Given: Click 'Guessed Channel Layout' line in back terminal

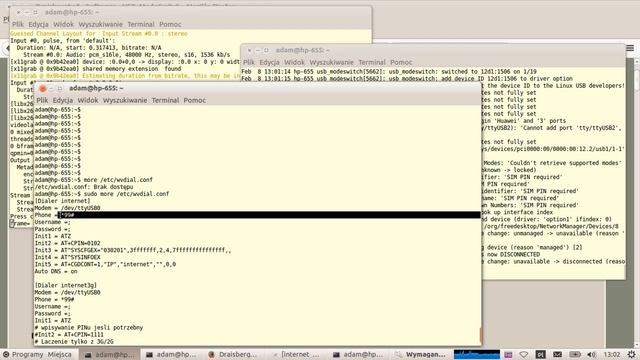Looking at the screenshot, I should pos(99,33).
